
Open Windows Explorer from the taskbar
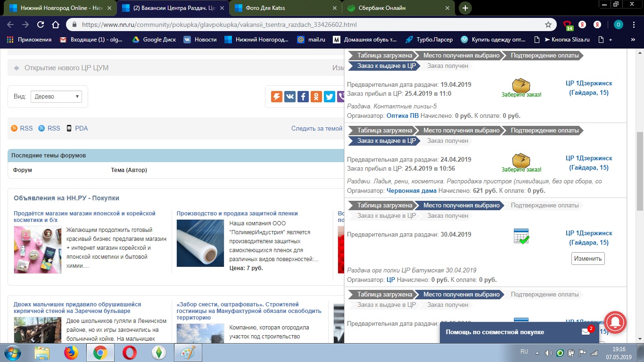pos(42,353)
